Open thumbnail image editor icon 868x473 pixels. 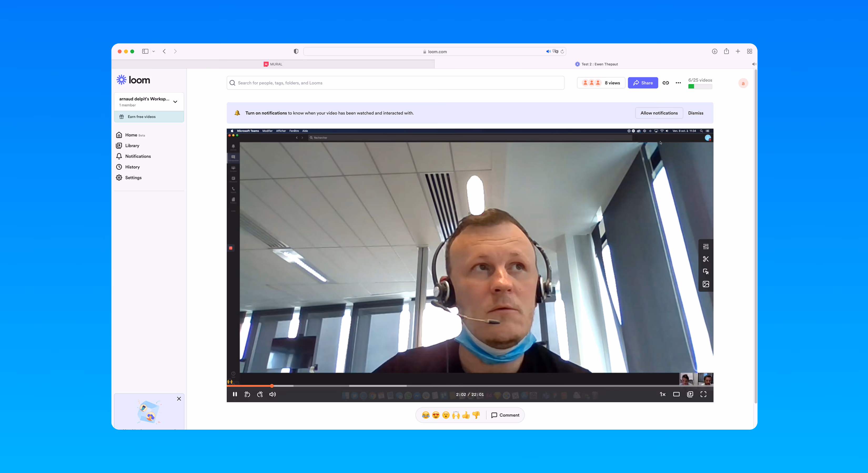(x=706, y=284)
